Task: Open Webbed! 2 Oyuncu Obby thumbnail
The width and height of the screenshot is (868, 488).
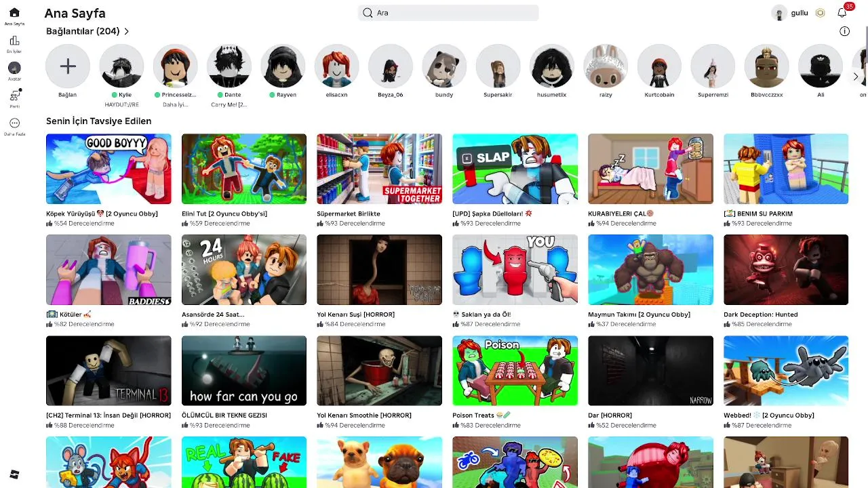Action: [786, 371]
